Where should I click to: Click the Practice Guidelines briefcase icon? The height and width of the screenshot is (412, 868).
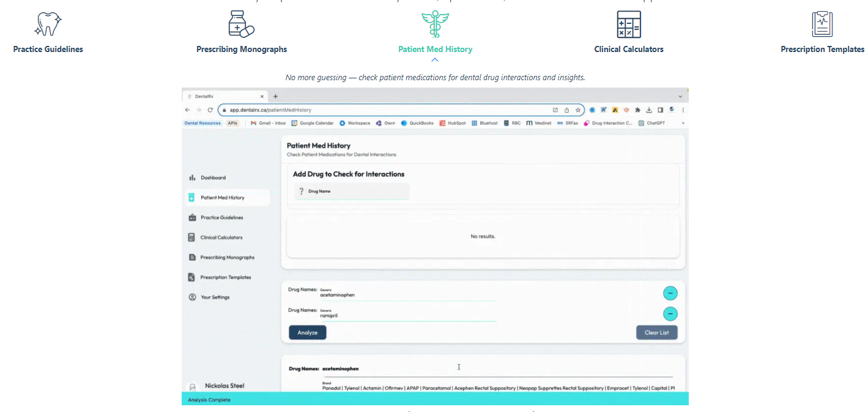193,217
